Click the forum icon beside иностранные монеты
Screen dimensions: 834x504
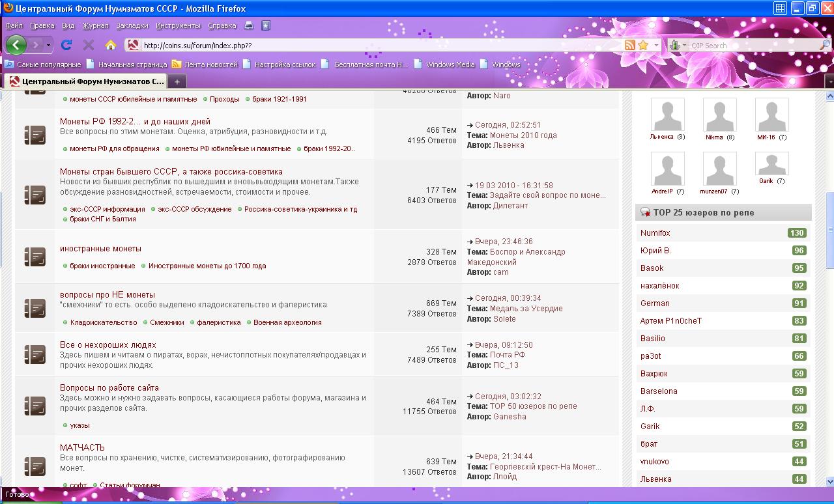[35, 256]
